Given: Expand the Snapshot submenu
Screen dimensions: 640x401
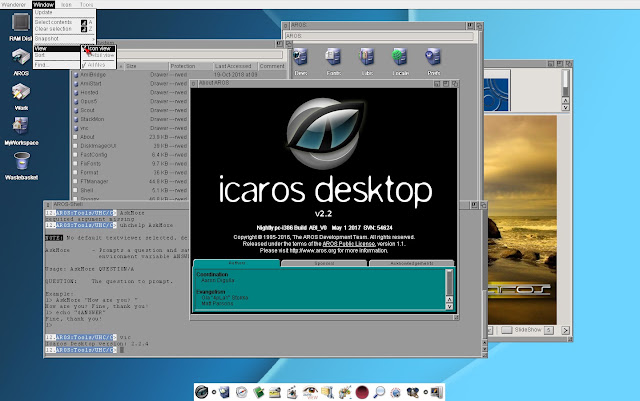Looking at the screenshot, I should [x=64, y=38].
